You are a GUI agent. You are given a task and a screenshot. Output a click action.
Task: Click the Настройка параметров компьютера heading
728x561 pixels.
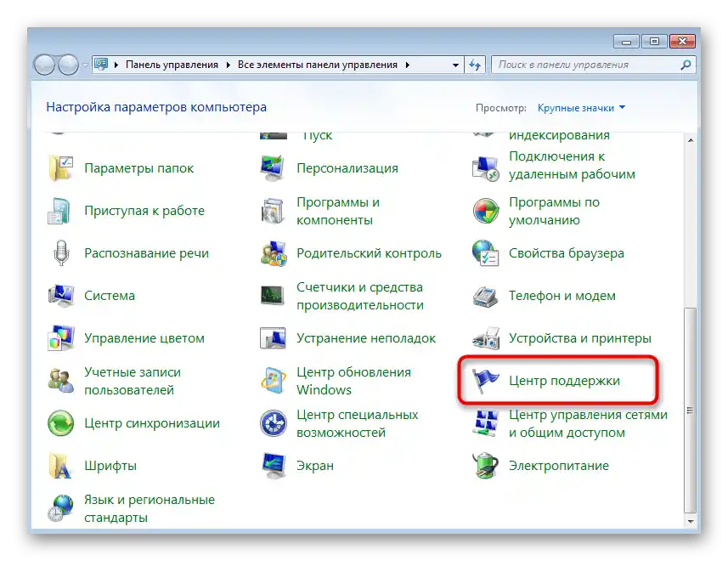click(156, 107)
